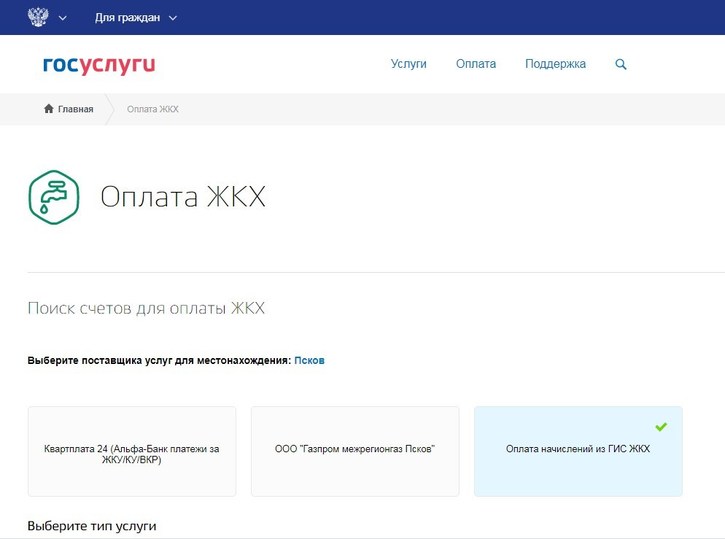The width and height of the screenshot is (725, 539).
Task: Open the 'Услуги' menu item
Action: (x=408, y=64)
